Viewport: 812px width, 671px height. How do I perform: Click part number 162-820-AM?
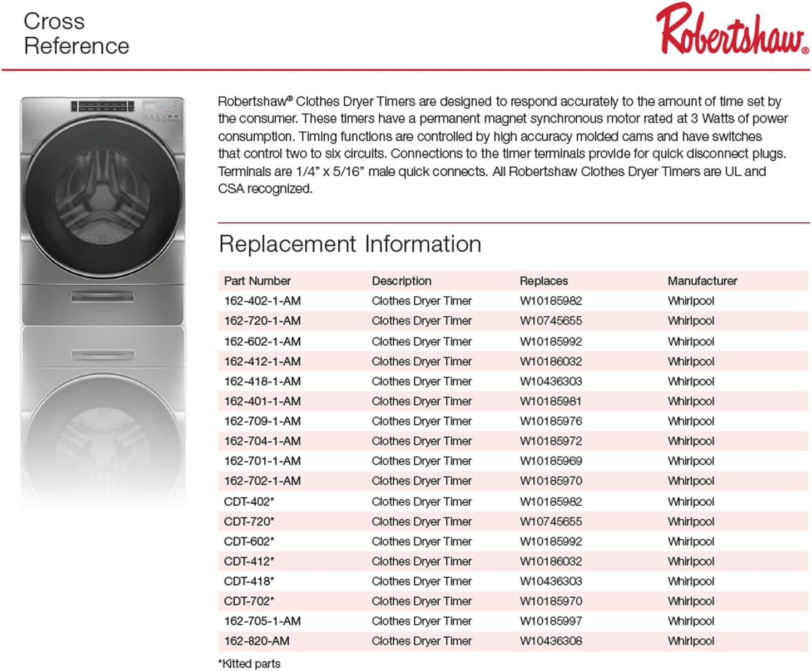point(257,641)
